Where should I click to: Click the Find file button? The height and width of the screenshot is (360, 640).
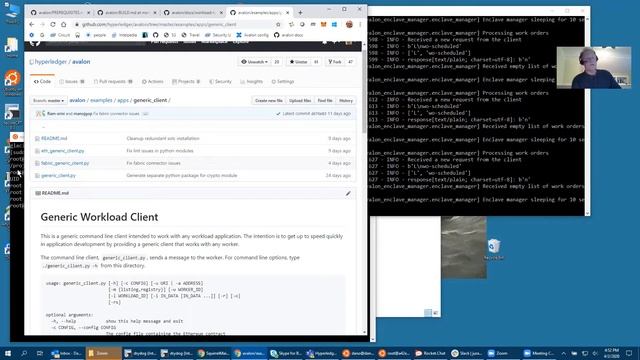point(325,100)
